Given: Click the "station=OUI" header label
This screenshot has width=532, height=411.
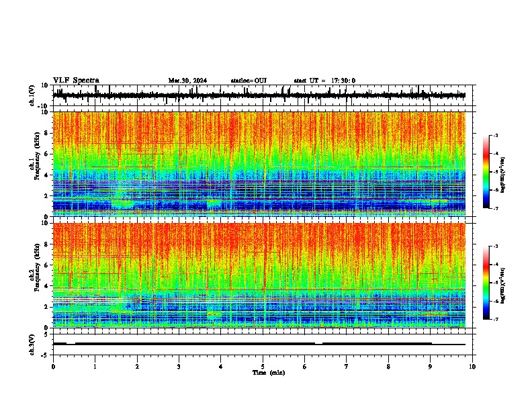Looking at the screenshot, I should click(249, 81).
